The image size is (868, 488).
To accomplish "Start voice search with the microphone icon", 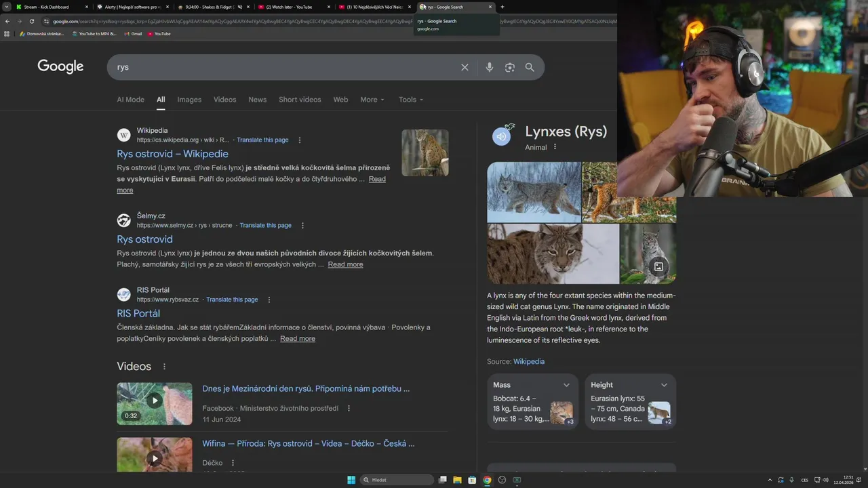I will (x=490, y=67).
